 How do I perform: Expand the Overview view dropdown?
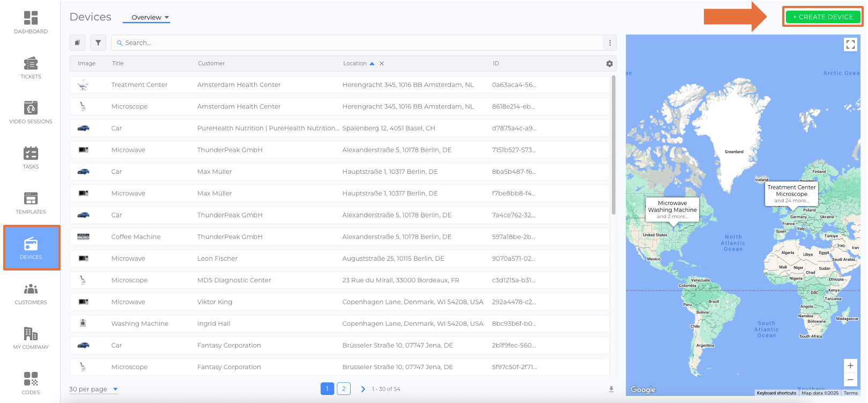point(150,18)
